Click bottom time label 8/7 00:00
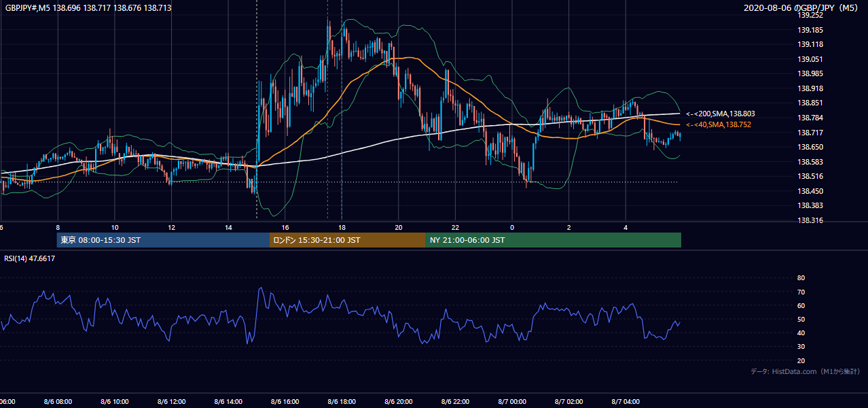The height and width of the screenshot is (408, 868). pyautogui.click(x=512, y=402)
